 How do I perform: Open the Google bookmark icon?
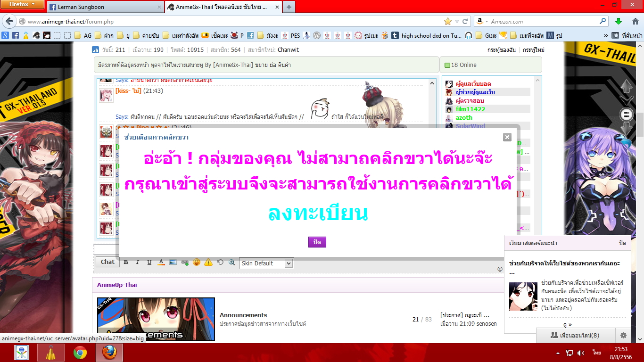(x=5, y=35)
